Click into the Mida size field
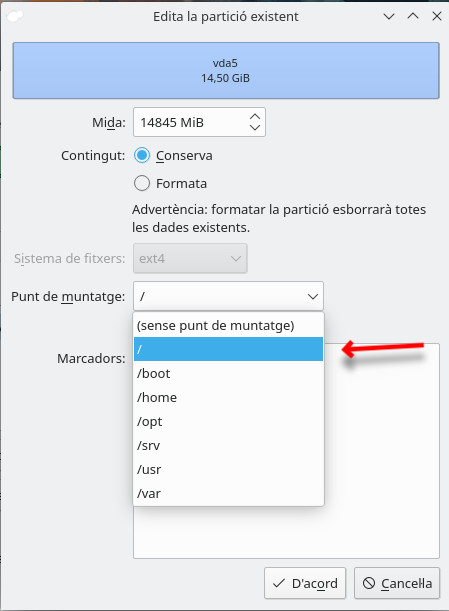This screenshot has height=611, width=449. point(191,122)
